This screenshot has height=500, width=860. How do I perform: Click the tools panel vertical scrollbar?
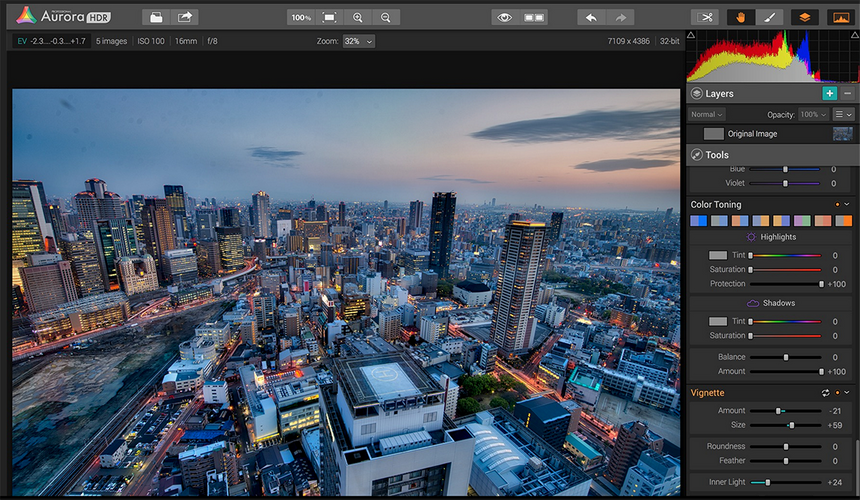pos(857,466)
